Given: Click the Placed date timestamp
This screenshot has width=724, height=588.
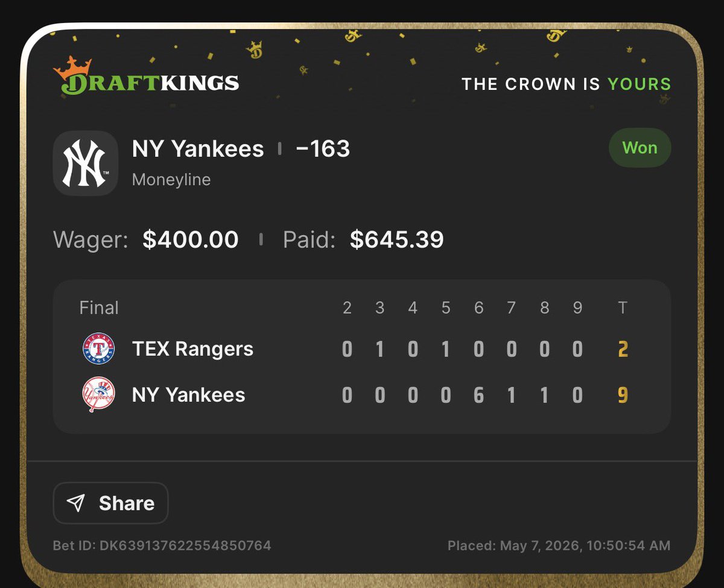Looking at the screenshot, I should pos(559,546).
